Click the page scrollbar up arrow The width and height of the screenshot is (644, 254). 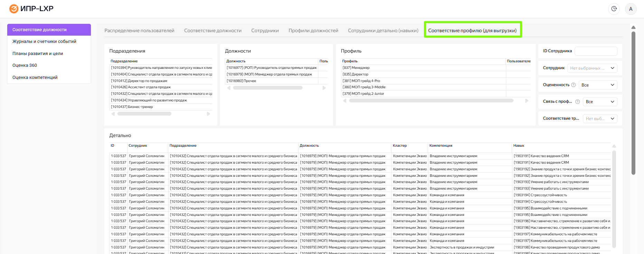pyautogui.click(x=633, y=27)
